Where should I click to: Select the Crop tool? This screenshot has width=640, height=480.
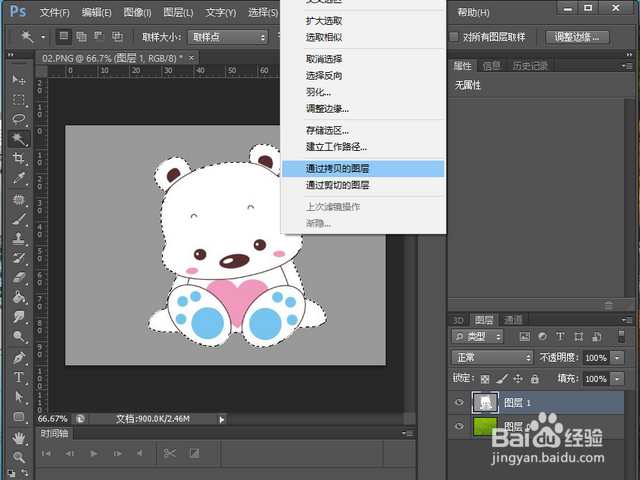click(x=19, y=158)
